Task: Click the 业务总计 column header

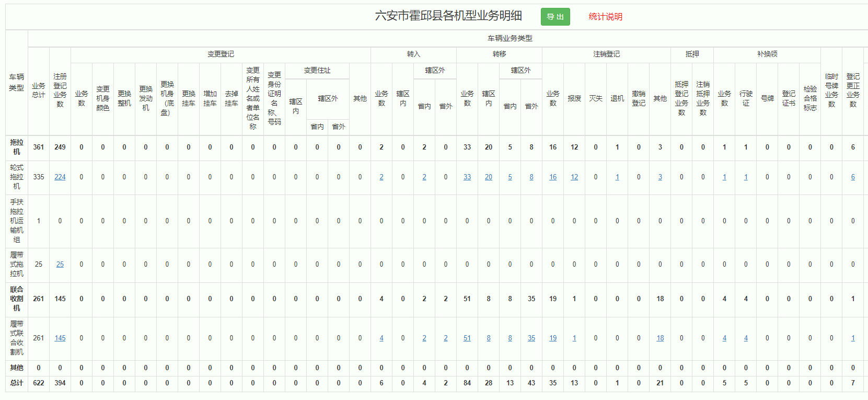Action: 39,90
